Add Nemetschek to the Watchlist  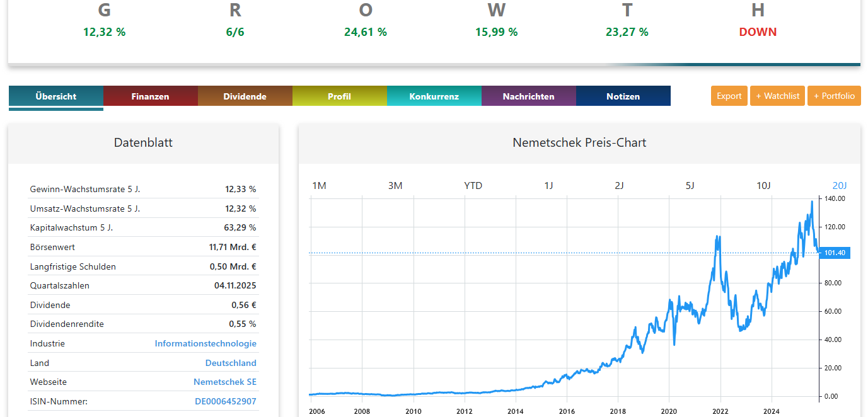click(x=777, y=96)
